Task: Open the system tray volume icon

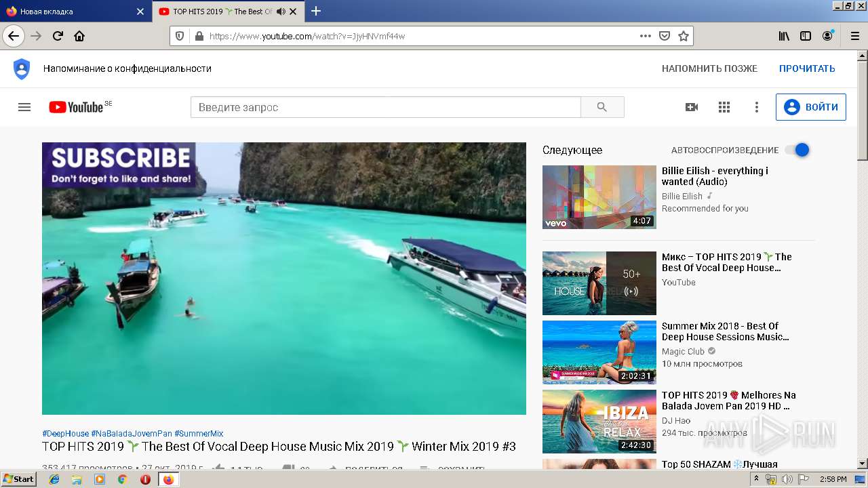Action: point(787,479)
